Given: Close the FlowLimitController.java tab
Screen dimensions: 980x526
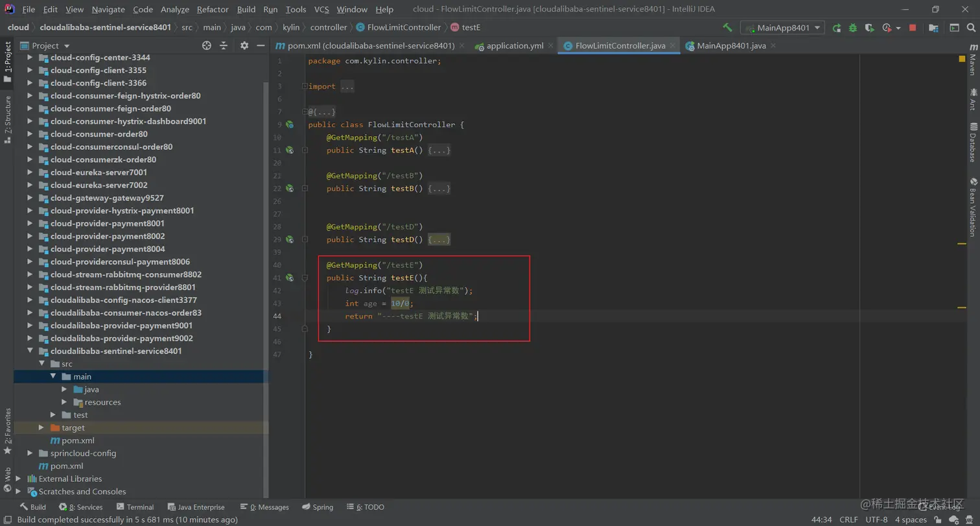Looking at the screenshot, I should [673, 46].
